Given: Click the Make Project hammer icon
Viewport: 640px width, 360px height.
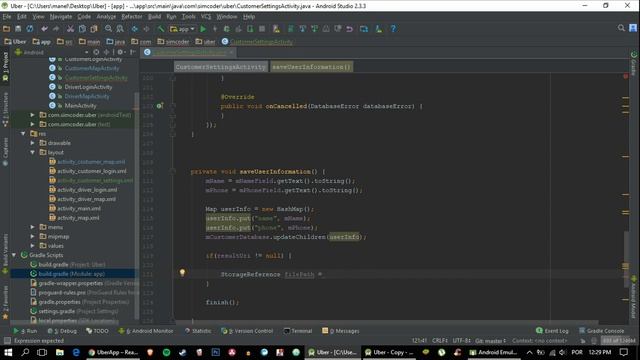Looking at the screenshot, I should tap(161, 29).
